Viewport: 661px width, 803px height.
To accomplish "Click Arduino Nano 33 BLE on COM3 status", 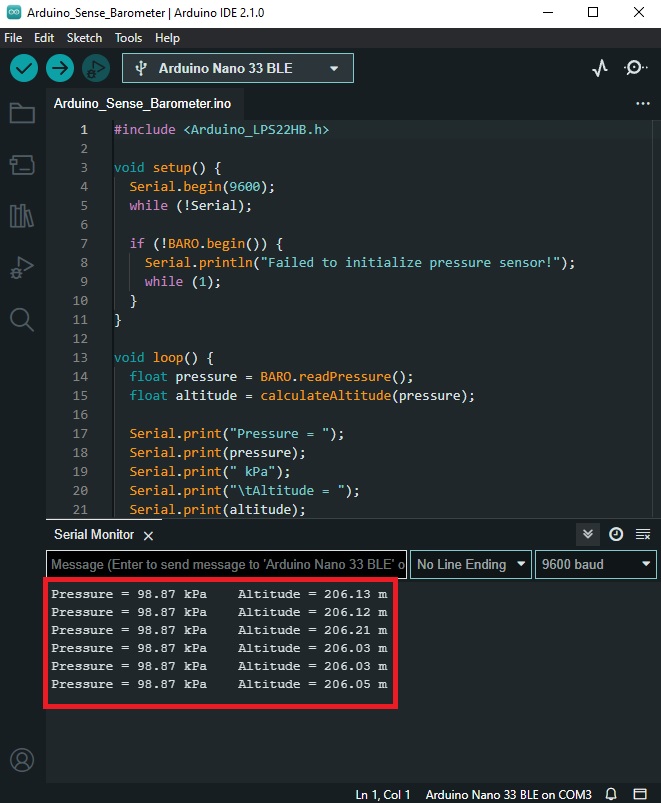I will (508, 794).
